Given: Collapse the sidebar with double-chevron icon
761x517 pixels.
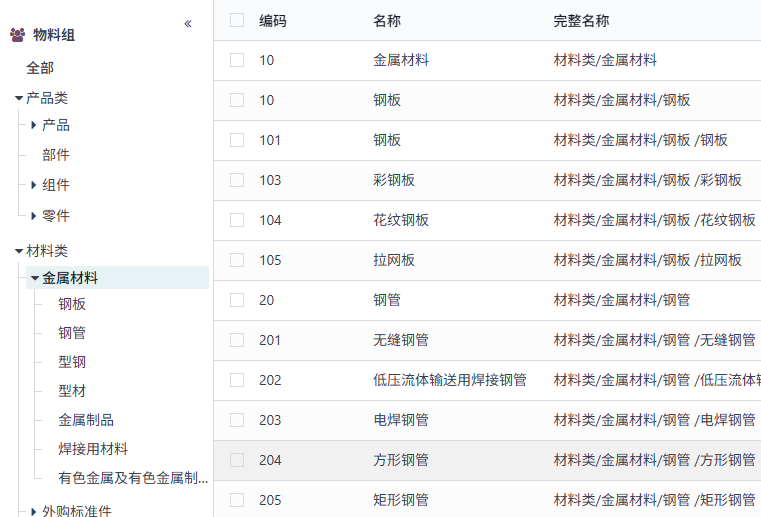Looking at the screenshot, I should coord(188,24).
